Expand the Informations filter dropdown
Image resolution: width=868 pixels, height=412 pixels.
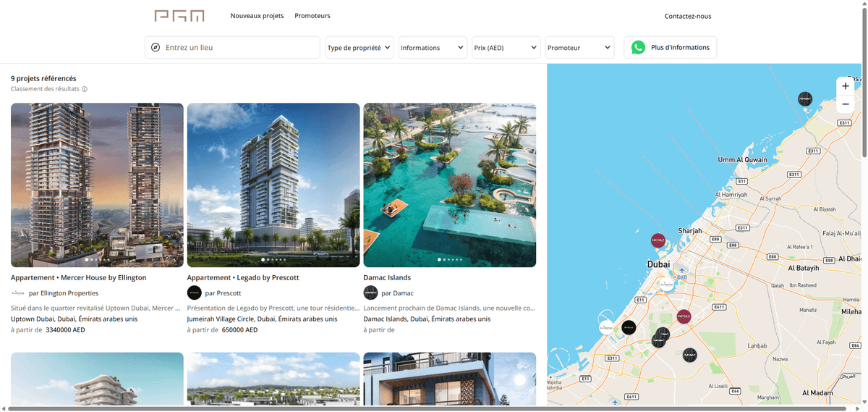tap(433, 48)
